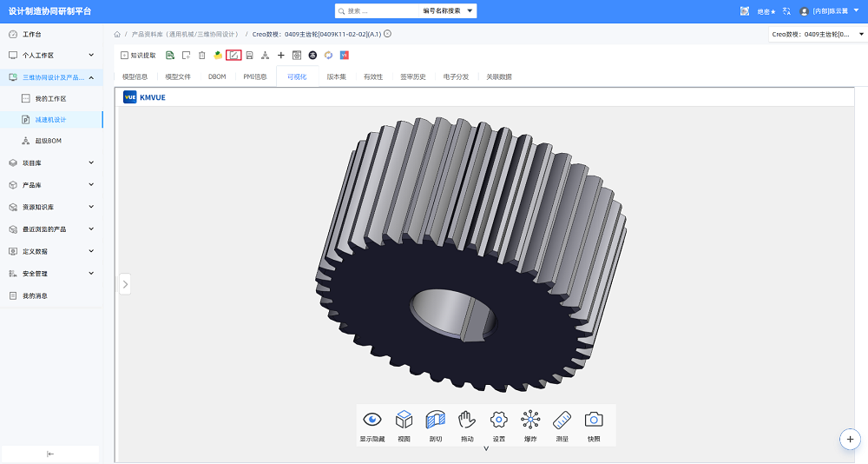Select the 测量 ruler measure tool
Image resolution: width=868 pixels, height=464 pixels.
click(562, 426)
